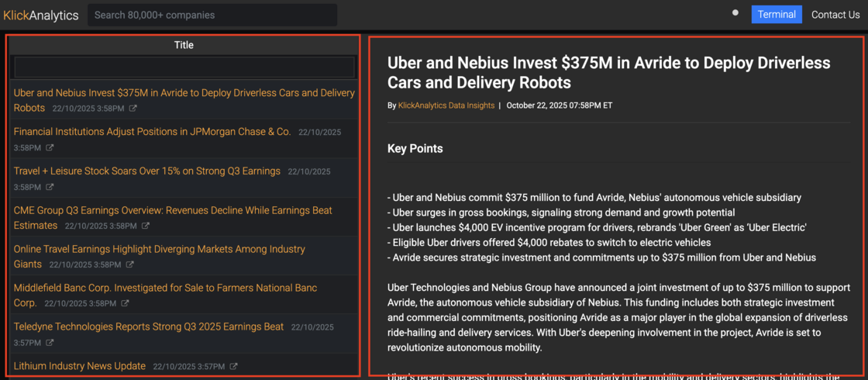Click key point about $4,000 EV incentive program
The height and width of the screenshot is (380, 868).
(597, 227)
